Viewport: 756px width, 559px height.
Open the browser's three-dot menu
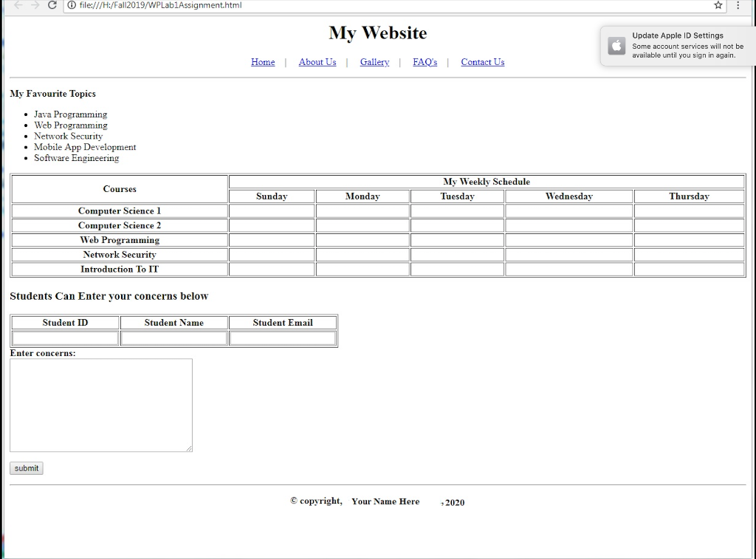pyautogui.click(x=738, y=5)
